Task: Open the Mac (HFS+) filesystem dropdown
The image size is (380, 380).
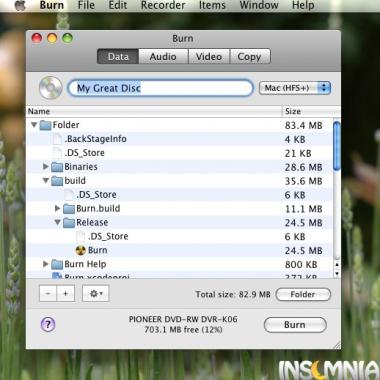Action: click(295, 88)
